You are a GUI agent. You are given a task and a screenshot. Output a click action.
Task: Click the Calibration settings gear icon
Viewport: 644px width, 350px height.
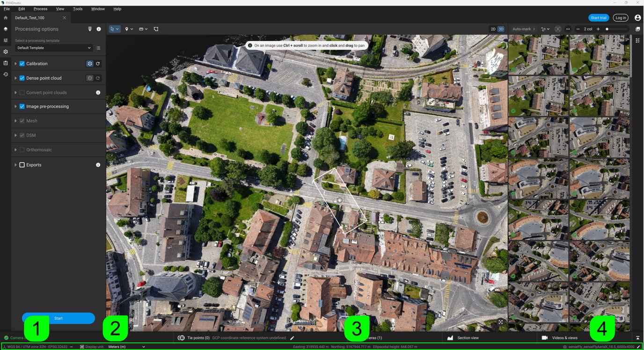[x=90, y=64]
